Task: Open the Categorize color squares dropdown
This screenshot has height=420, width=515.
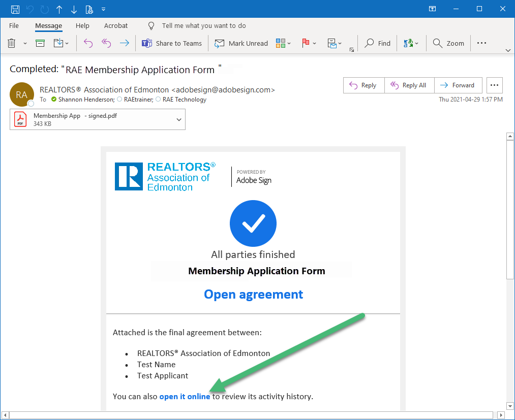Action: click(x=283, y=43)
